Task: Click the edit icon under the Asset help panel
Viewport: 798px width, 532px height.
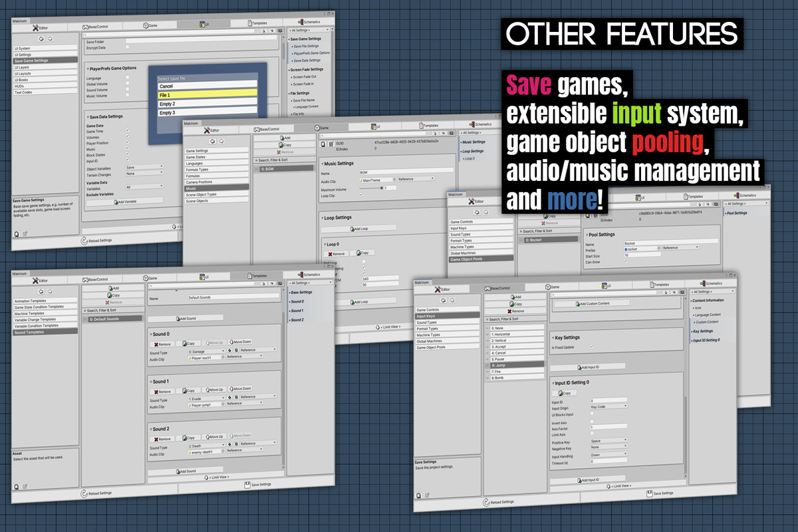Action: tap(25, 487)
